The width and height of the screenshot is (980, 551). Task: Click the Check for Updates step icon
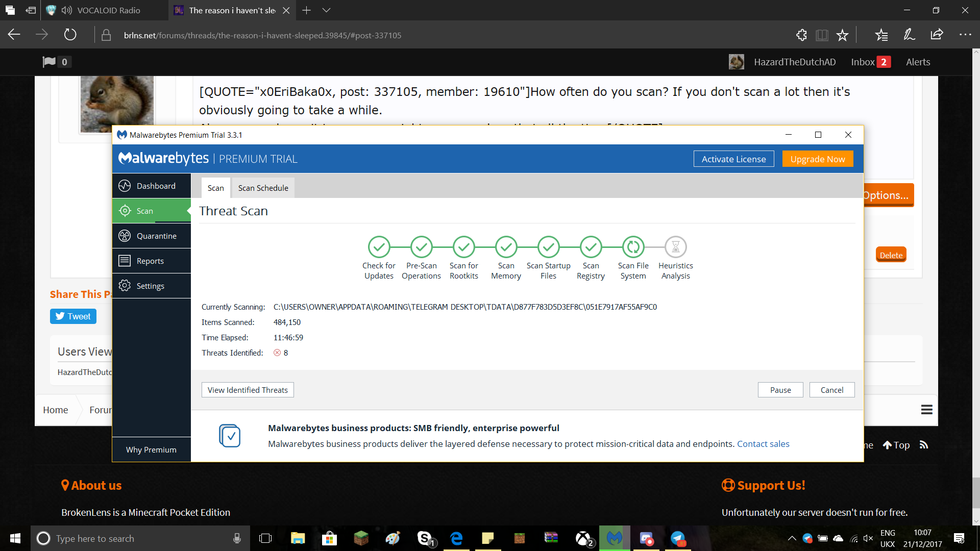click(379, 247)
